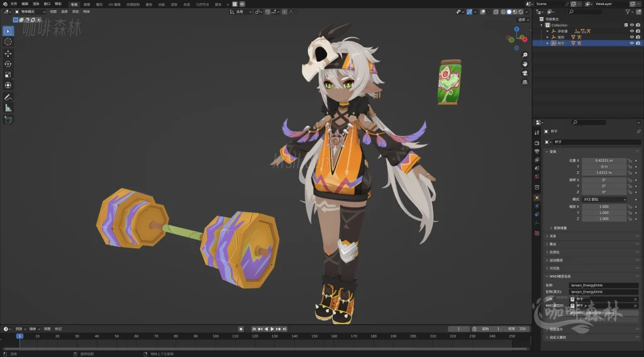This screenshot has width=644, height=357.
Task: Open the Object Mode dropdown
Action: [30, 12]
